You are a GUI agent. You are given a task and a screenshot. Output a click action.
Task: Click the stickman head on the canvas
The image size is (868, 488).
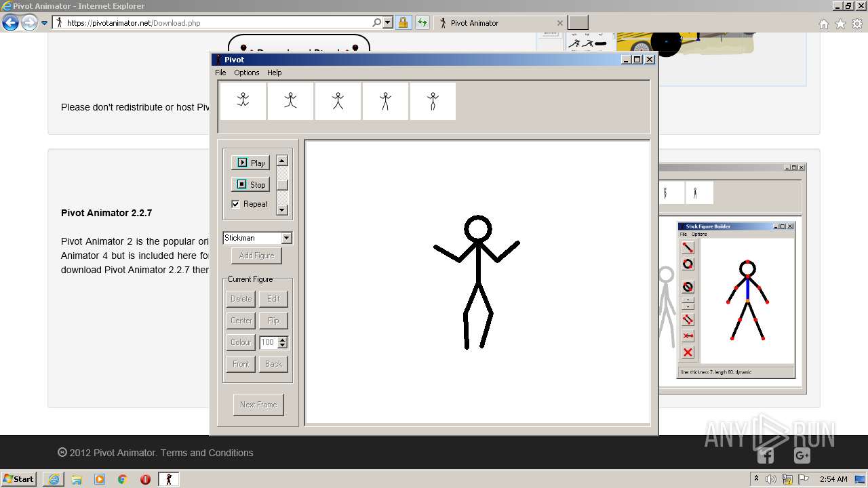(477, 229)
